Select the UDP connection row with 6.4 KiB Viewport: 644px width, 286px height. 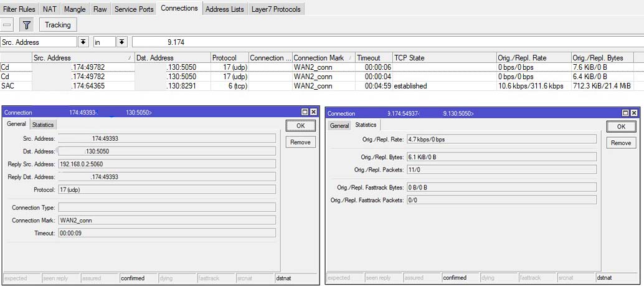(316, 77)
